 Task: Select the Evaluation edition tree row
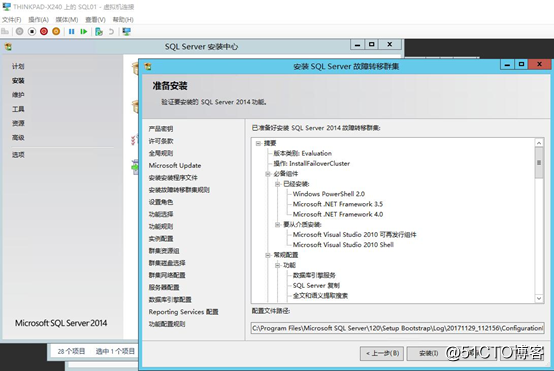(303, 153)
